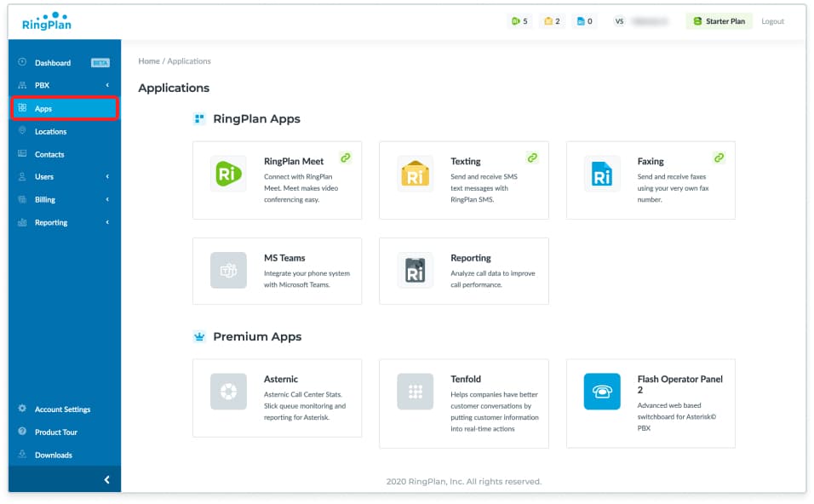Image resolution: width=814 pixels, height=504 pixels.
Task: Click the Premium Apps section heading
Action: [x=257, y=337]
